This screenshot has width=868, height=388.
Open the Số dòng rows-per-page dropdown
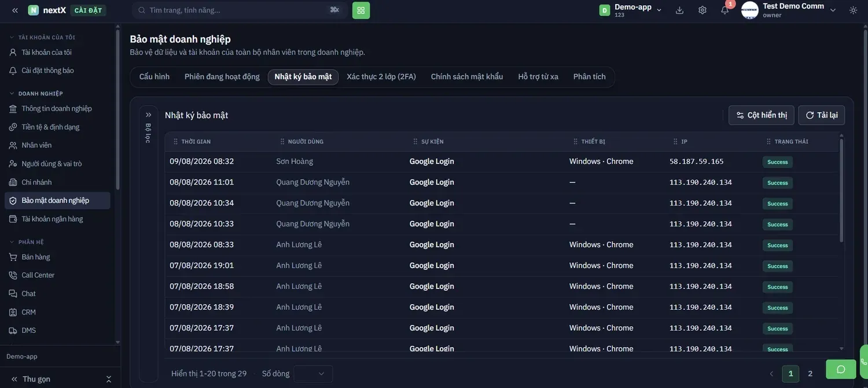pyautogui.click(x=313, y=374)
